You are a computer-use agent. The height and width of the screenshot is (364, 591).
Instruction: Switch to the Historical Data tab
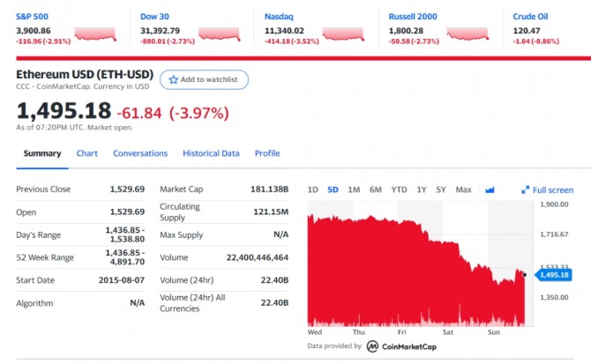pyautogui.click(x=211, y=153)
